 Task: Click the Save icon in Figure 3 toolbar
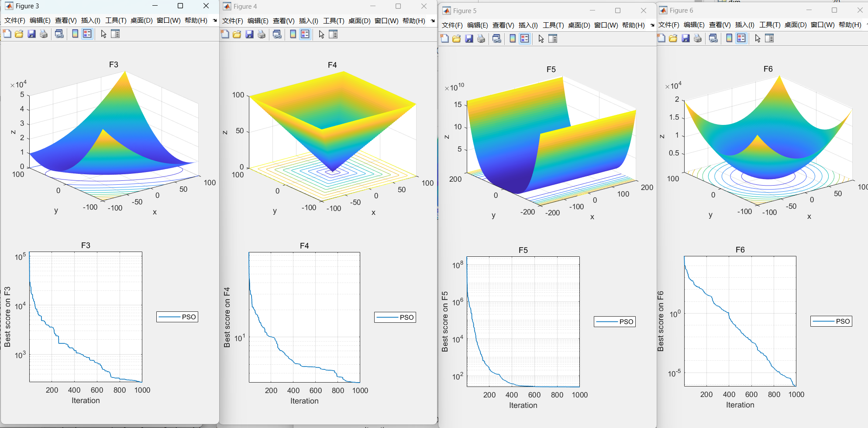(x=31, y=34)
